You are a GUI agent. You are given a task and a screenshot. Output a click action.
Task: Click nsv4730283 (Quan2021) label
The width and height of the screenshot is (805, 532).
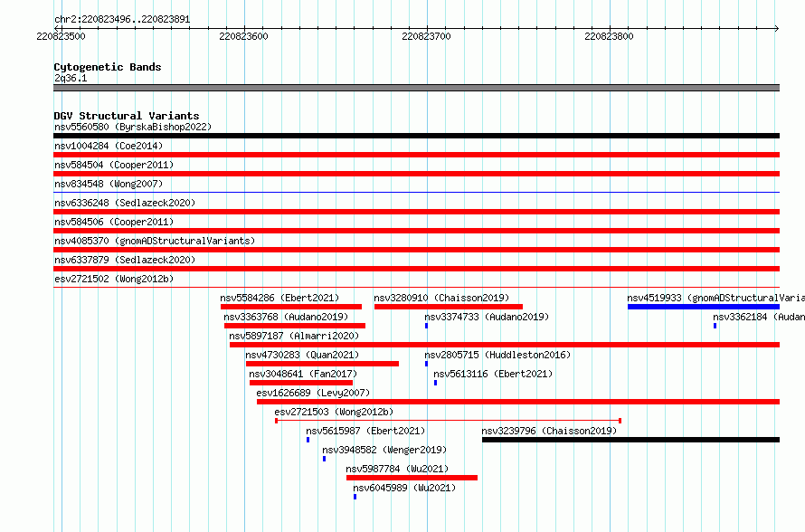(302, 355)
